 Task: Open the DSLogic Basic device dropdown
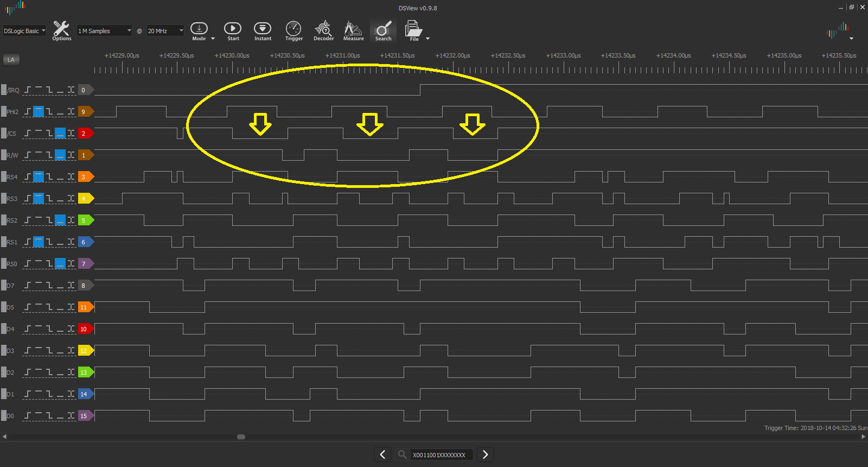point(24,31)
